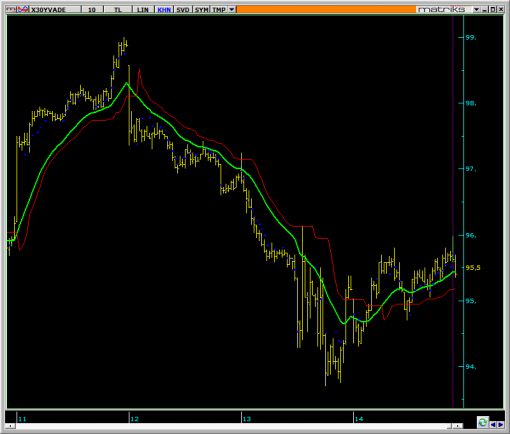This screenshot has height=434, width=510.
Task: Click the X30YVADE symbol field
Action: pos(55,10)
